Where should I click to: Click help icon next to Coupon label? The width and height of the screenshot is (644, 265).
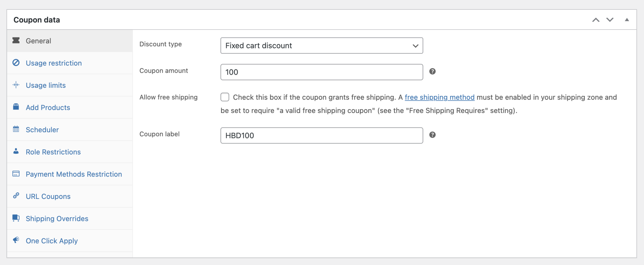coord(432,135)
